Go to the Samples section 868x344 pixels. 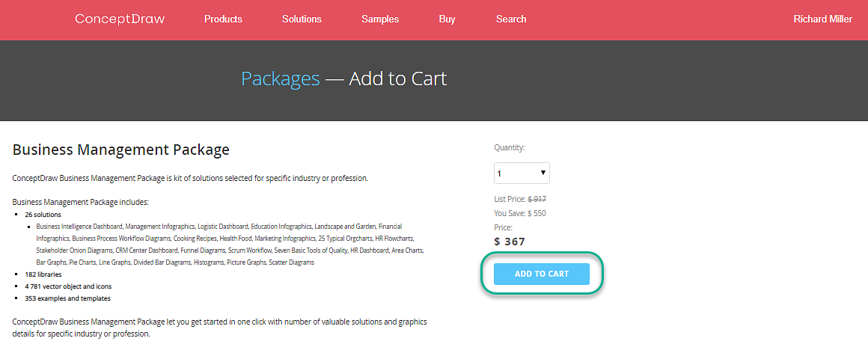coord(380,19)
